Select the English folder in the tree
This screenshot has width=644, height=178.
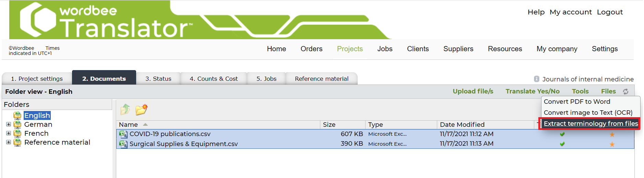(37, 115)
